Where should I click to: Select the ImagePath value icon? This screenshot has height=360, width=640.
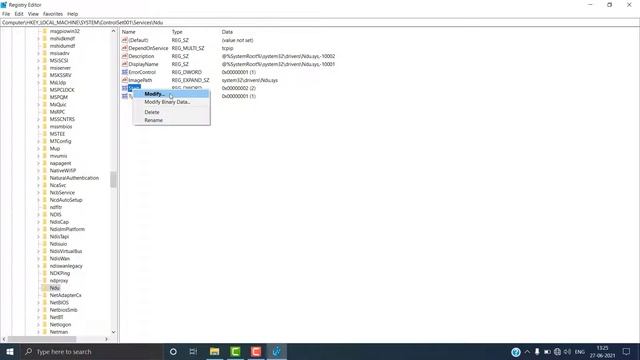[x=125, y=80]
